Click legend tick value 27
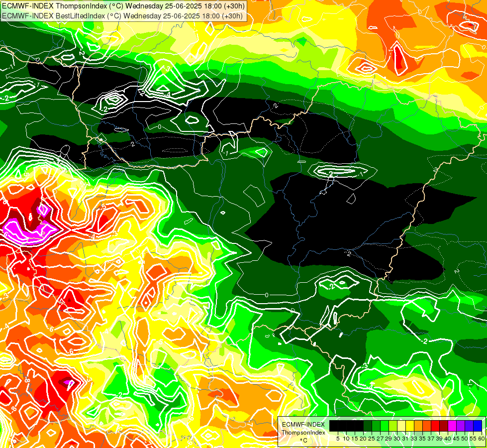This screenshot has height=448, width=487. click(x=380, y=439)
